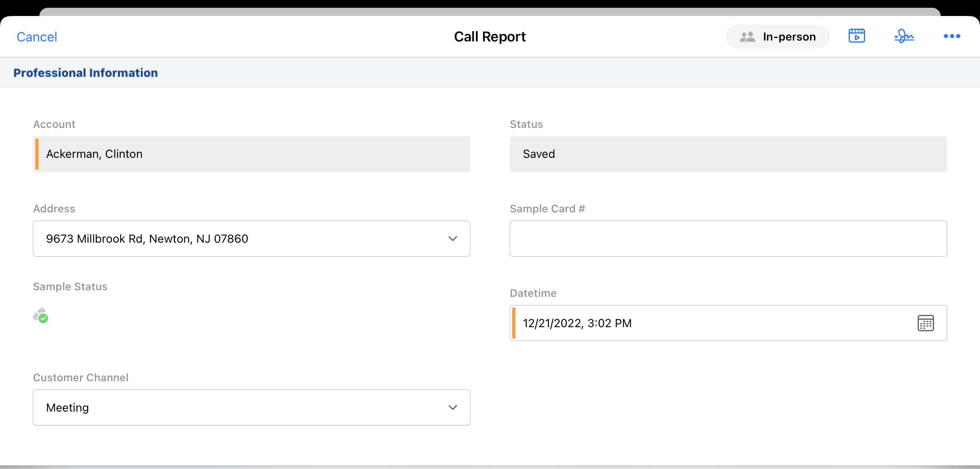Open the three-dot more options menu
This screenshot has height=469, width=980.
(952, 36)
